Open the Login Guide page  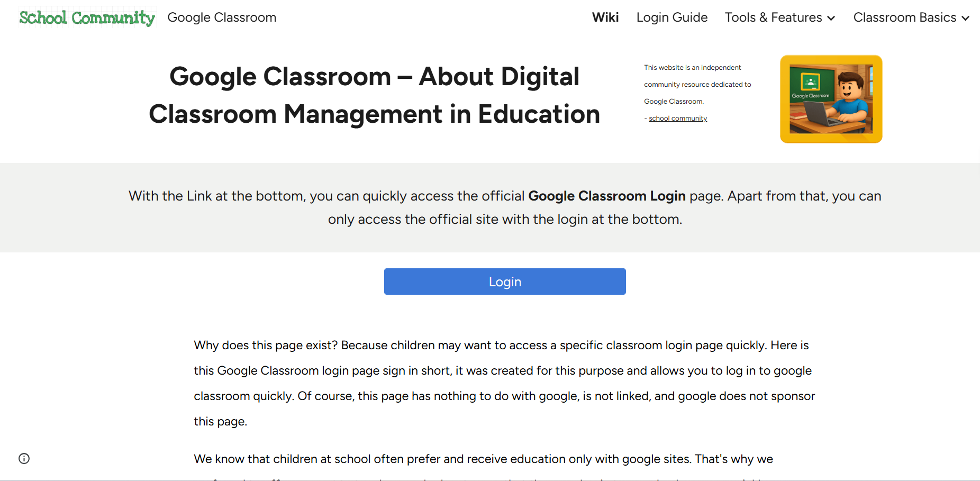click(x=672, y=17)
